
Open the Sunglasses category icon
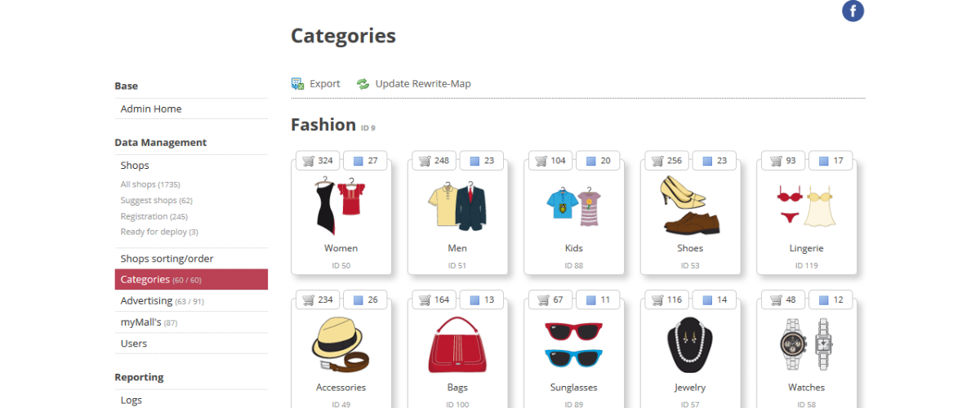coord(573,345)
